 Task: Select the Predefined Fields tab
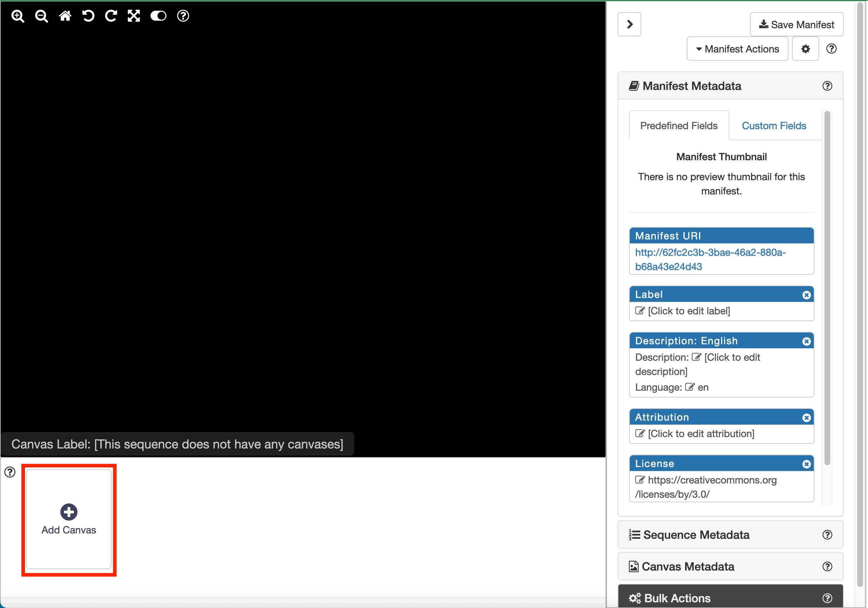[679, 125]
